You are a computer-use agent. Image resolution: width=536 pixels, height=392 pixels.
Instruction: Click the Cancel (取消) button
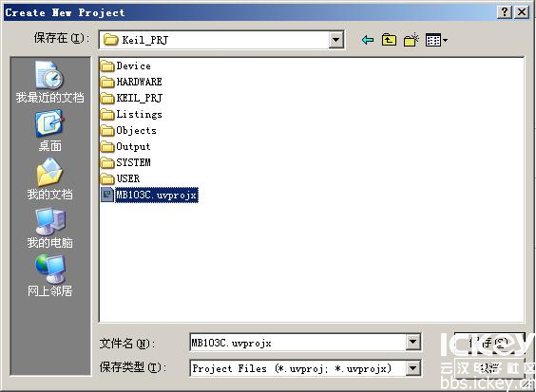coord(489,368)
